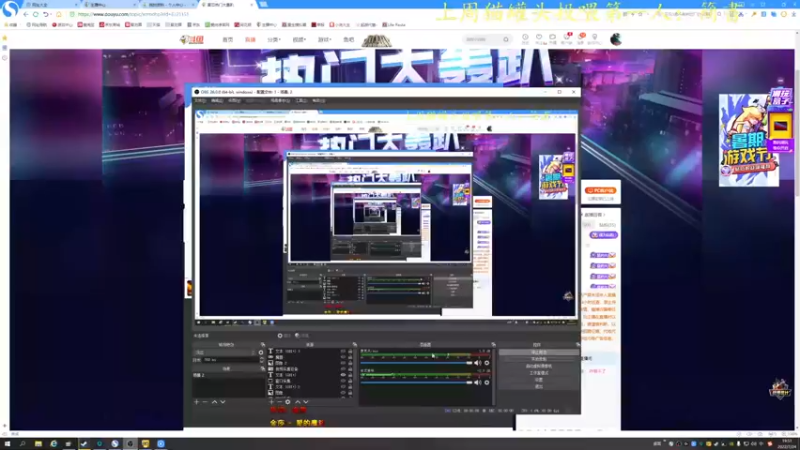Open PC client download button on page

(x=601, y=190)
